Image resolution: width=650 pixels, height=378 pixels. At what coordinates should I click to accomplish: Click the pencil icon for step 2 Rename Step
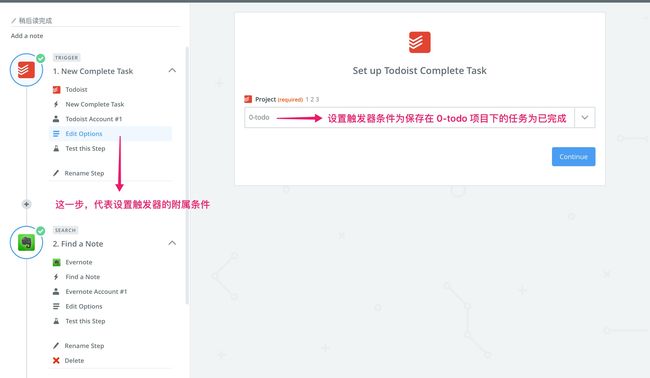(56, 346)
